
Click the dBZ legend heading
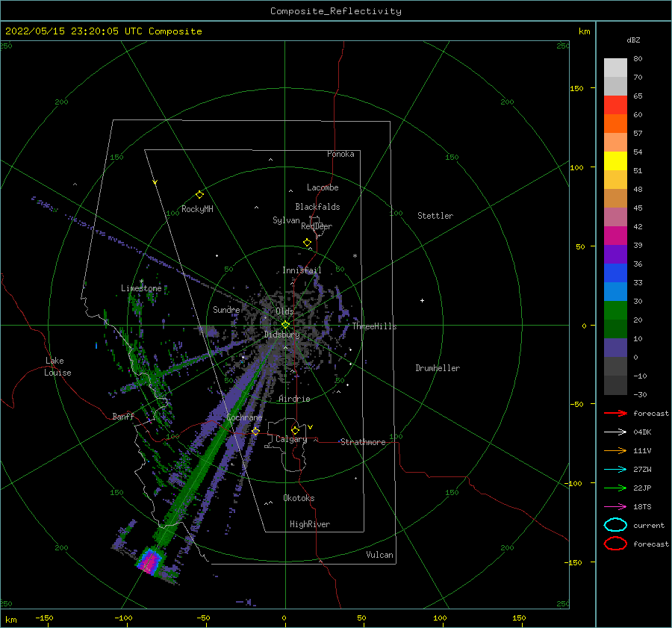click(633, 40)
